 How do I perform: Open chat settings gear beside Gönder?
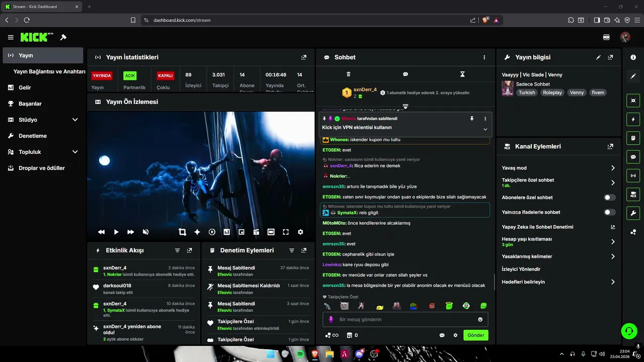pyautogui.click(x=456, y=335)
